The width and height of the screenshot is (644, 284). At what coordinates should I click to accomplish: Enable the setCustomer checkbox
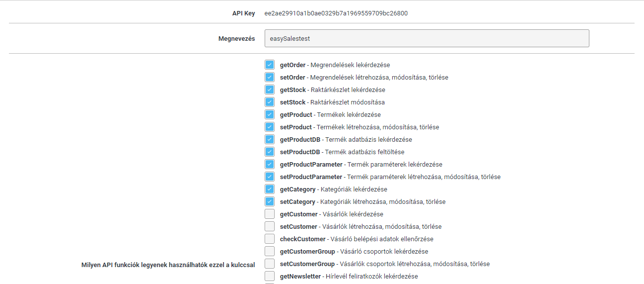pos(270,226)
